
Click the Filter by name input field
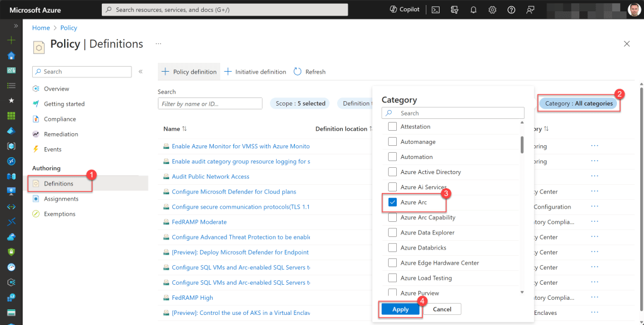209,103
